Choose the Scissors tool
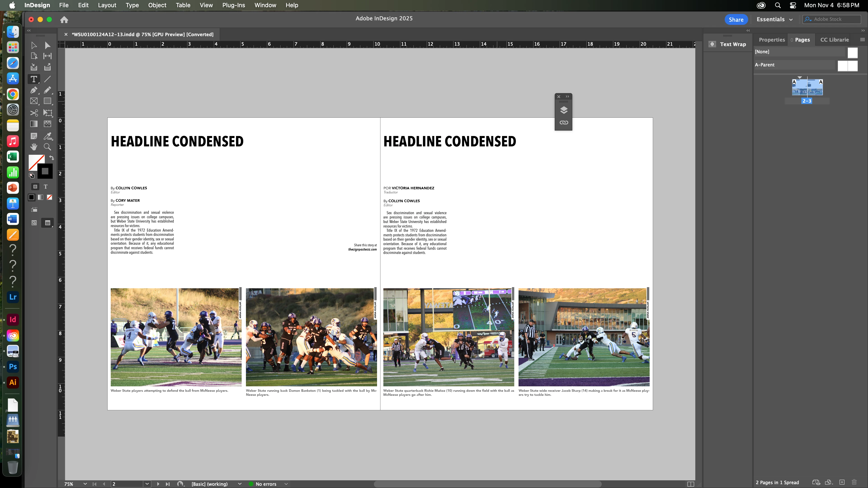Image resolution: width=868 pixels, height=488 pixels. pyautogui.click(x=34, y=113)
